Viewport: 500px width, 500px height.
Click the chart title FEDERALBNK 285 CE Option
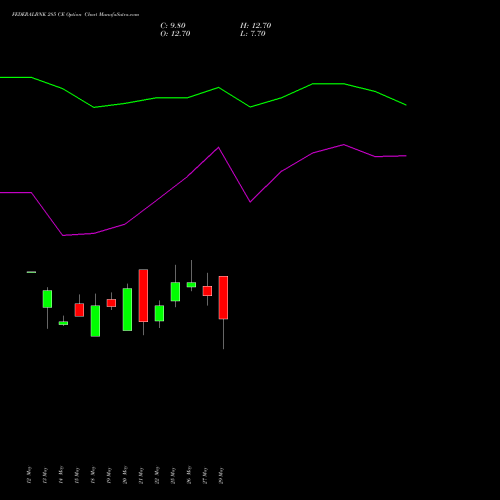pyautogui.click(x=46, y=14)
